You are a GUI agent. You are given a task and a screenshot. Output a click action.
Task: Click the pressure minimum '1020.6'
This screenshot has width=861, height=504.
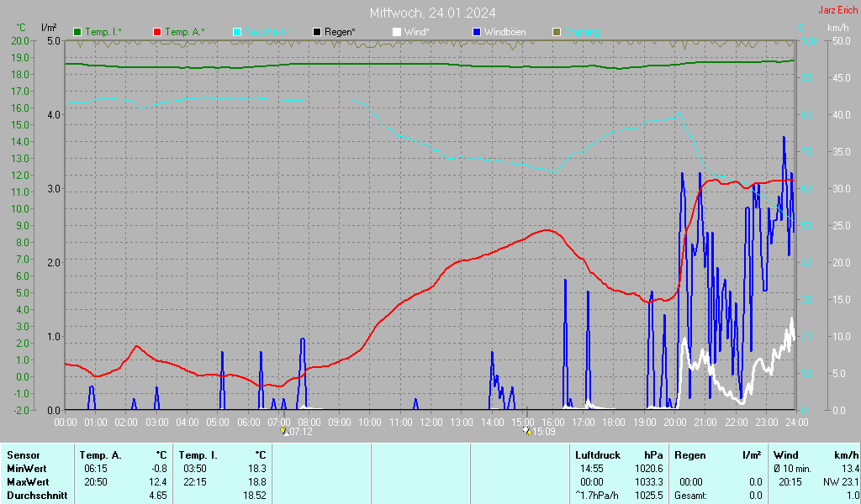[649, 469]
